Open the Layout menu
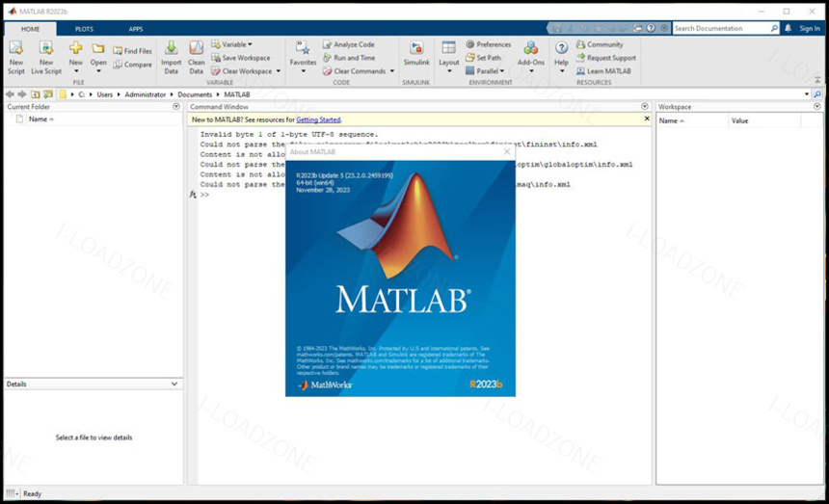The width and height of the screenshot is (829, 504). (449, 58)
